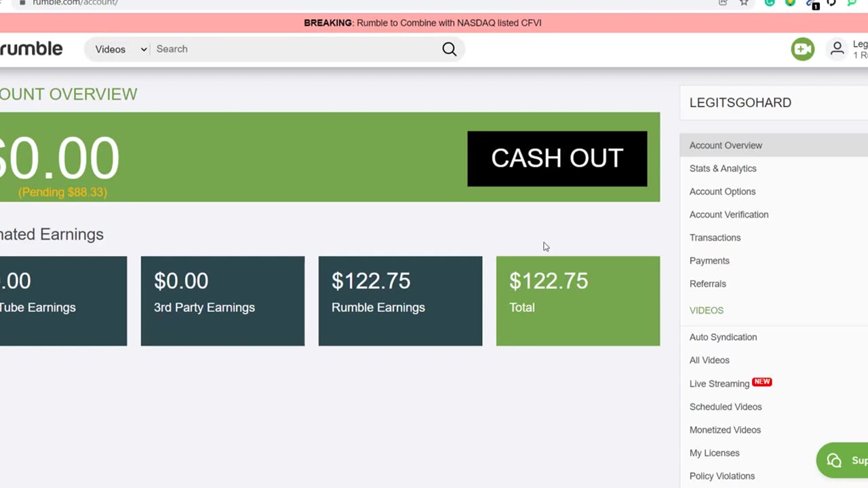View Monetized Videos

pos(725,430)
